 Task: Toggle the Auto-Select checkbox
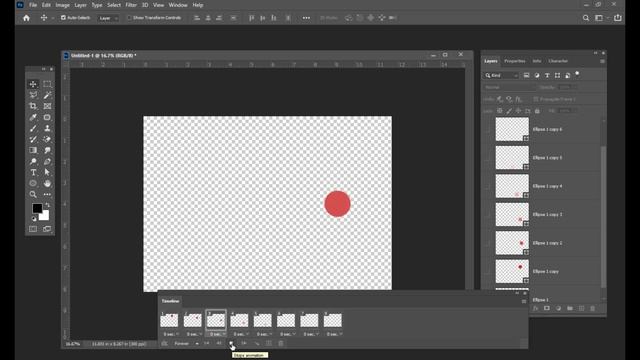[x=63, y=18]
